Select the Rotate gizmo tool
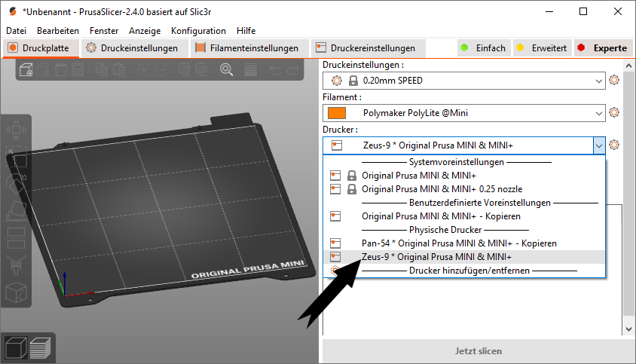 [x=17, y=184]
